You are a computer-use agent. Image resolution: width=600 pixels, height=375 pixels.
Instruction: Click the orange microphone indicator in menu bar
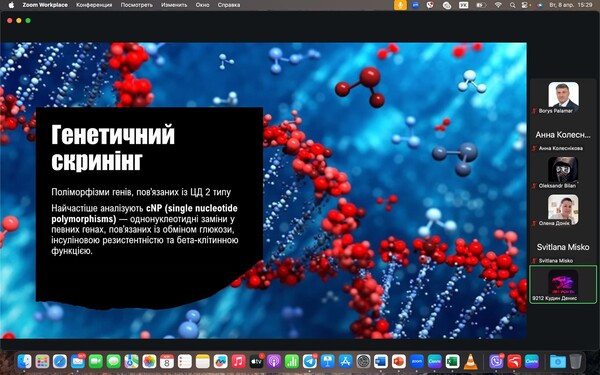400,5
